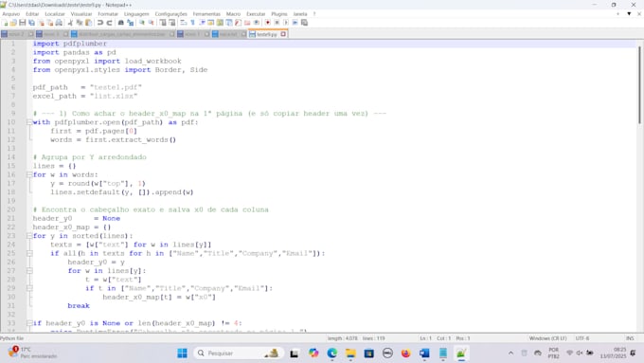
Task: Click the Paste clipboard toolbar icon
Action: (88, 23)
